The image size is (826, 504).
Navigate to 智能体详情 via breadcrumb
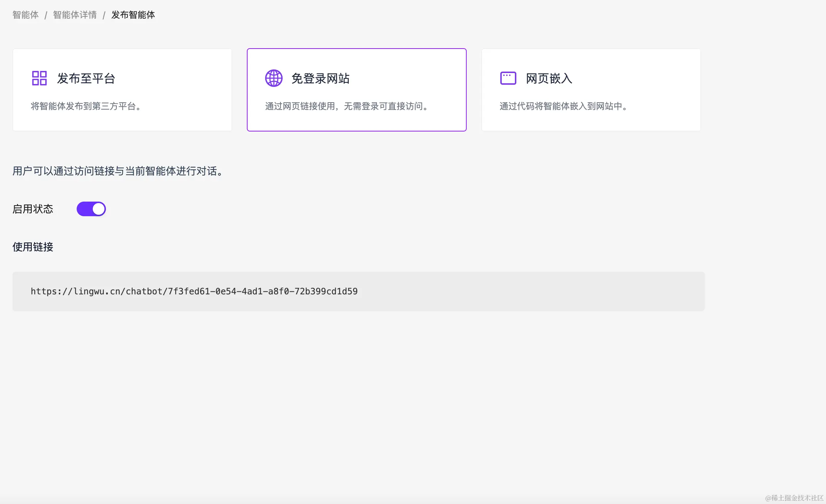pos(74,15)
